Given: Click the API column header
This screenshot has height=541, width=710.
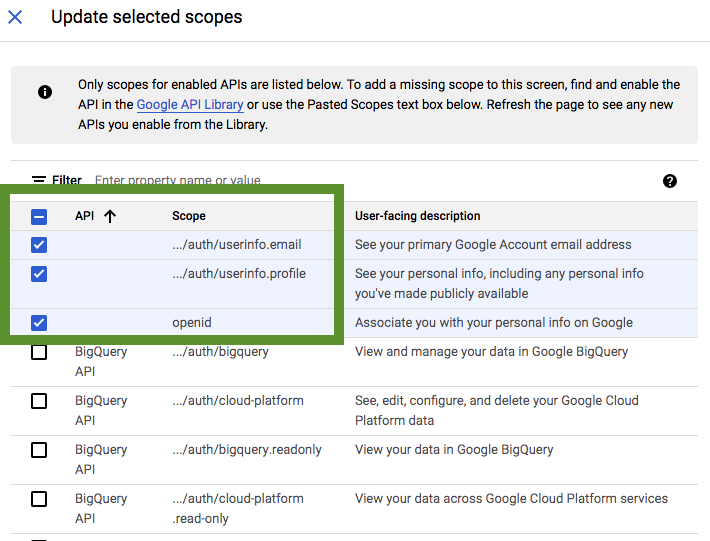Looking at the screenshot, I should [x=85, y=216].
